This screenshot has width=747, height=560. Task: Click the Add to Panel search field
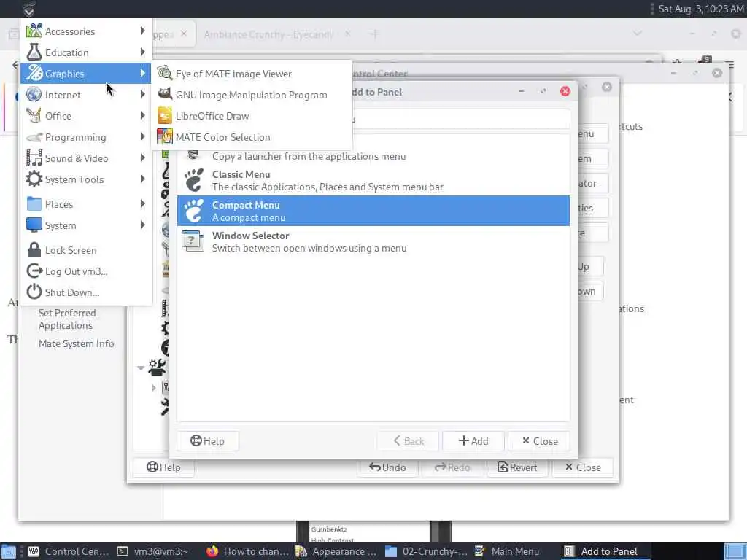460,119
